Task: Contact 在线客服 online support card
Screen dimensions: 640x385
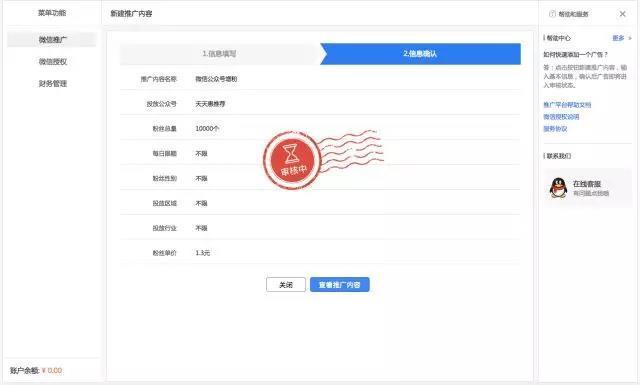Action: coord(588,188)
